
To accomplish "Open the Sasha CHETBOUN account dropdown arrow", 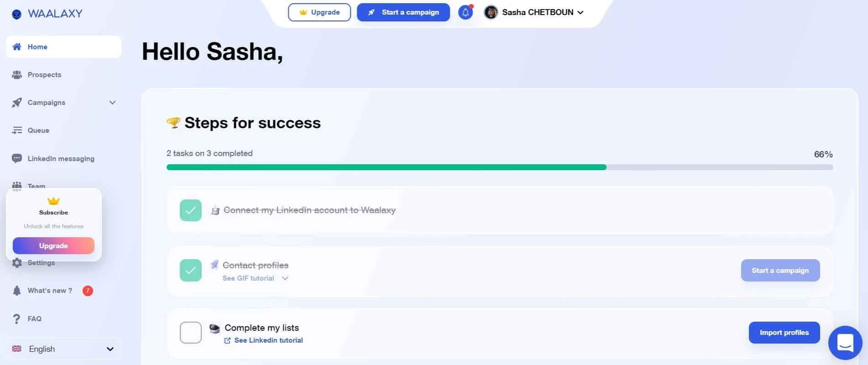I will coord(580,13).
